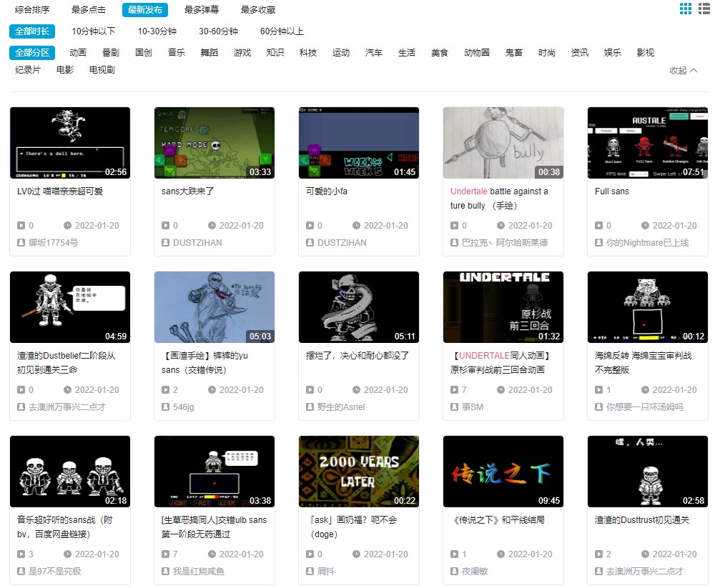Open Undertale battle against a ture bully title
Image resolution: width=720 pixels, height=588 pixels.
tap(499, 199)
